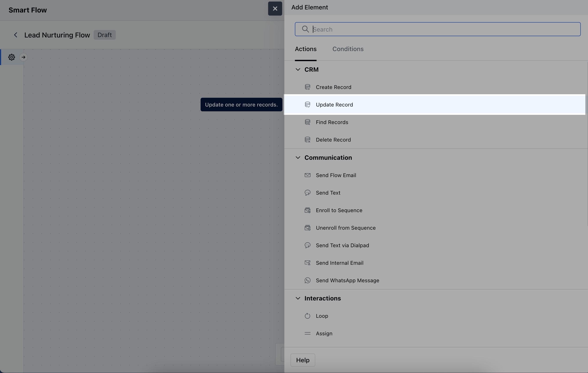Choose the Update Record action
Image resolution: width=588 pixels, height=373 pixels.
334,105
